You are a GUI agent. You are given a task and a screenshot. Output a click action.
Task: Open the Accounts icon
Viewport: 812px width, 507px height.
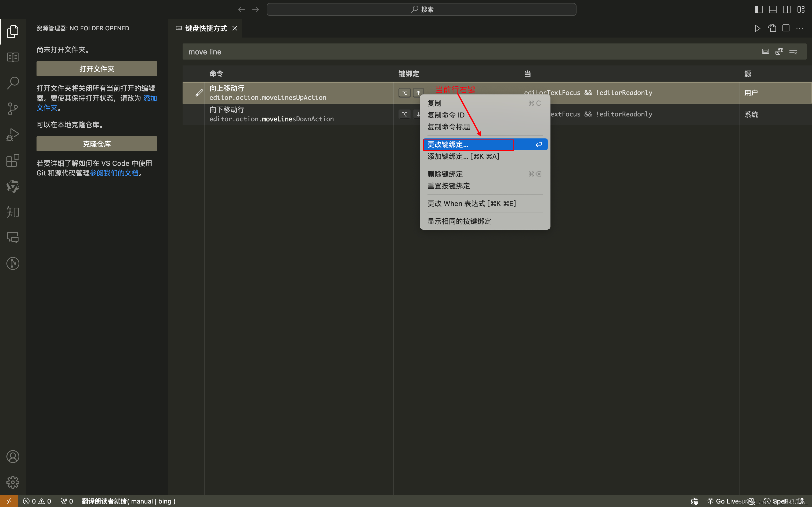(13, 457)
